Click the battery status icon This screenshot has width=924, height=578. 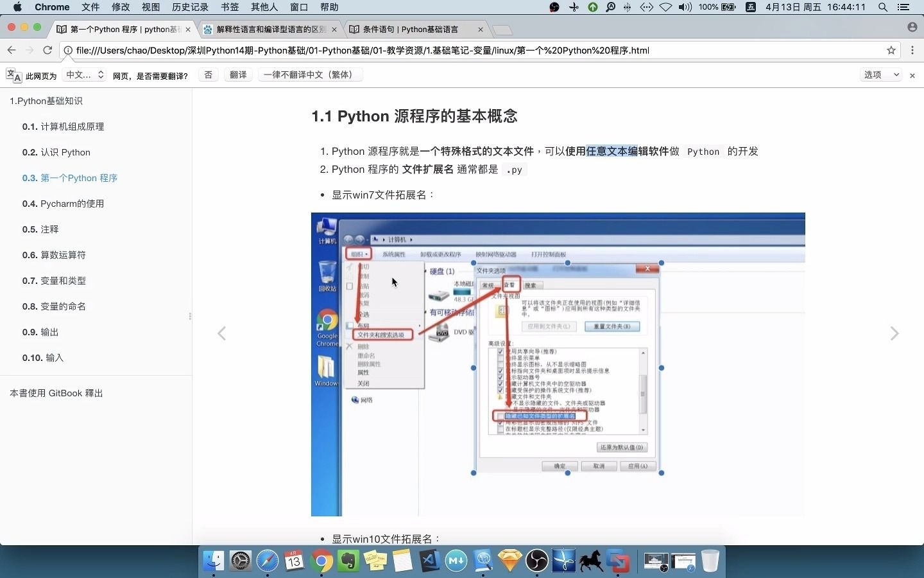tap(727, 7)
